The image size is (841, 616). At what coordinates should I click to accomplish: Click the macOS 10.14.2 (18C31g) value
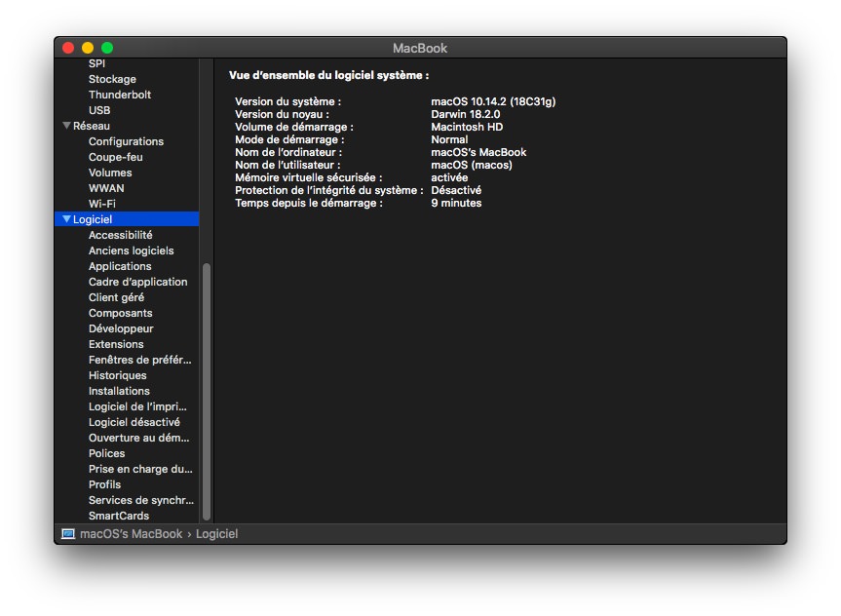tap(493, 100)
